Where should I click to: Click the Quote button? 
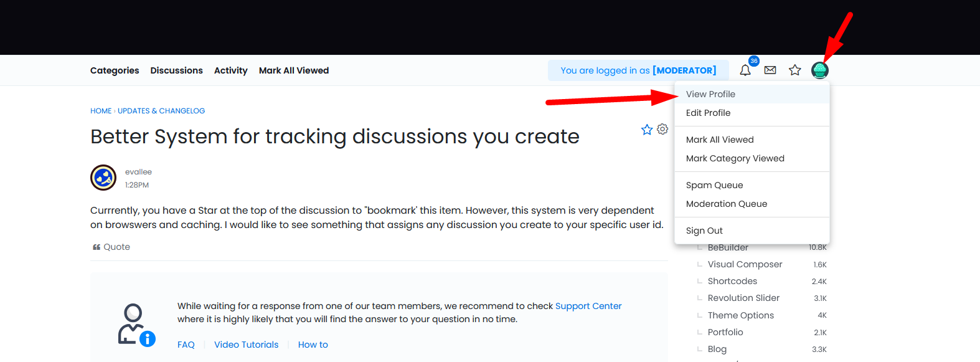point(111,247)
